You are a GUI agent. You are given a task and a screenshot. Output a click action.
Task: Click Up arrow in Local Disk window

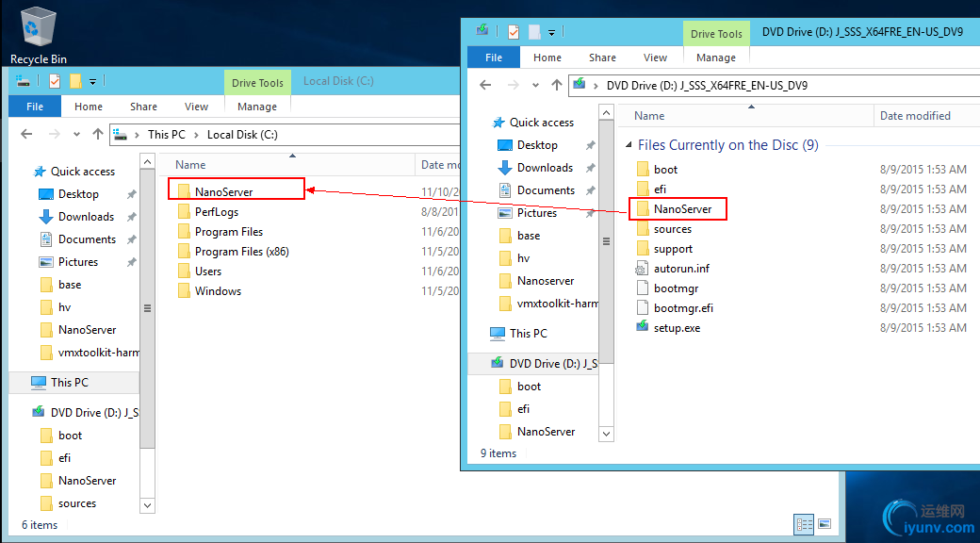click(x=97, y=134)
